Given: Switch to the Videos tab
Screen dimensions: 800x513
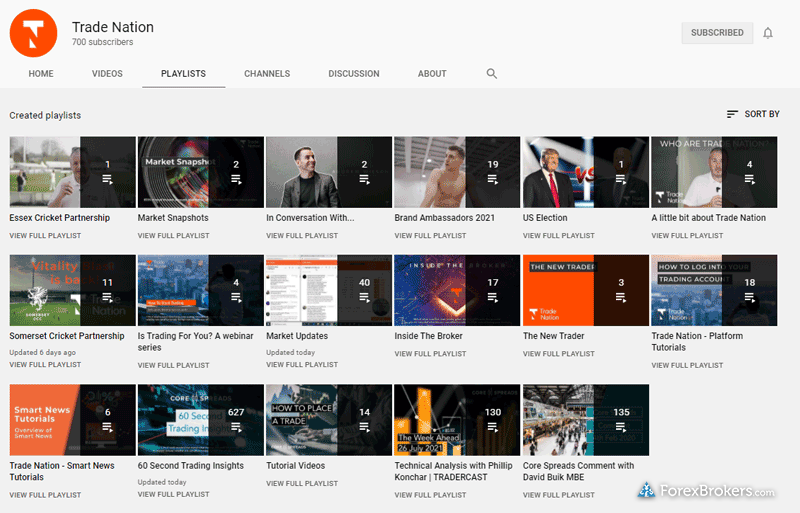Looking at the screenshot, I should (107, 74).
